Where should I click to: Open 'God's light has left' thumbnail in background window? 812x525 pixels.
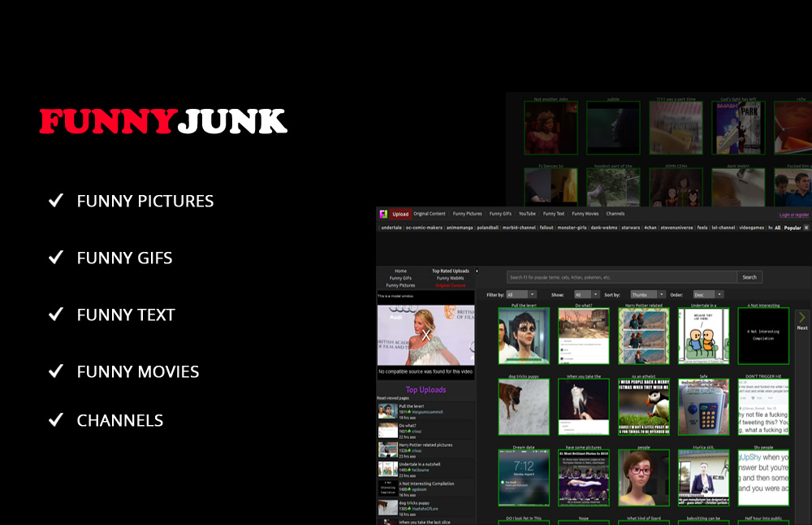click(738, 128)
